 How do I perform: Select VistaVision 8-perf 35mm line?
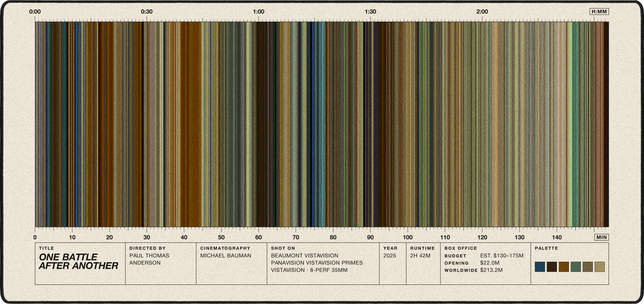[x=310, y=270]
